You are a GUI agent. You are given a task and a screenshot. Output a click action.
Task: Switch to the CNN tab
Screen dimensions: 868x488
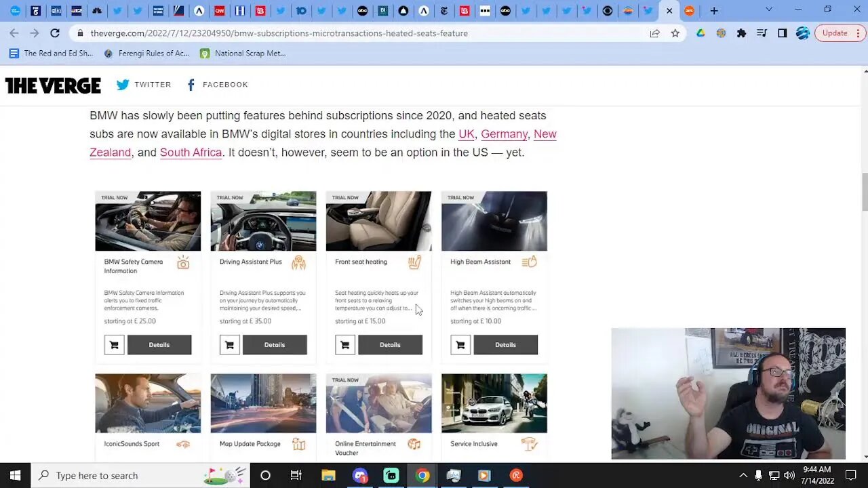[x=220, y=11]
